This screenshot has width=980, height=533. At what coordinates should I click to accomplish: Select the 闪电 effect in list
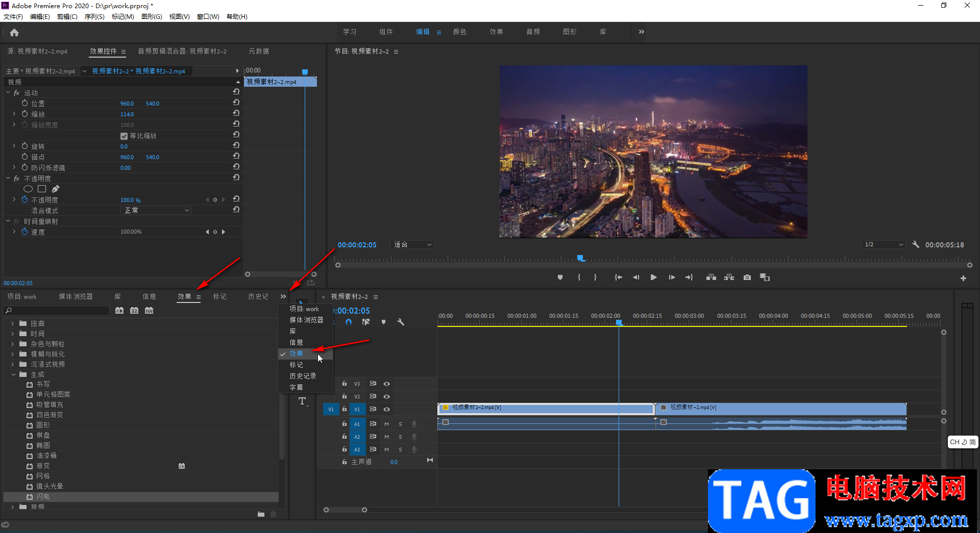(x=43, y=496)
